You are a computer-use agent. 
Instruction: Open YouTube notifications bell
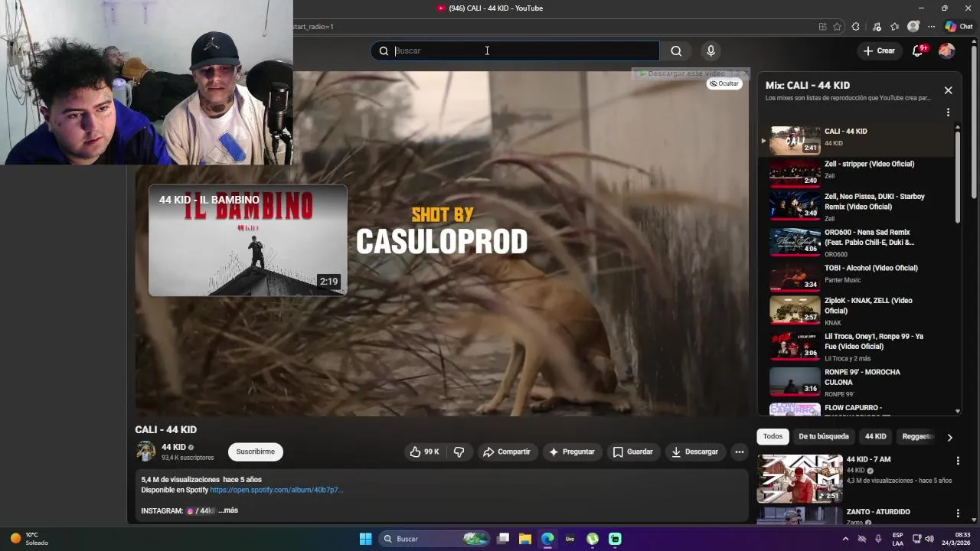click(x=918, y=51)
